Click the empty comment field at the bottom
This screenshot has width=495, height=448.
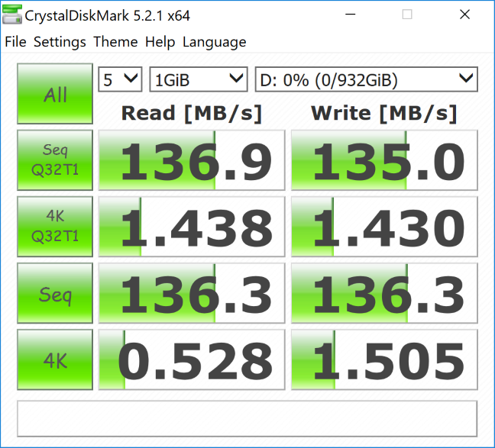click(247, 419)
